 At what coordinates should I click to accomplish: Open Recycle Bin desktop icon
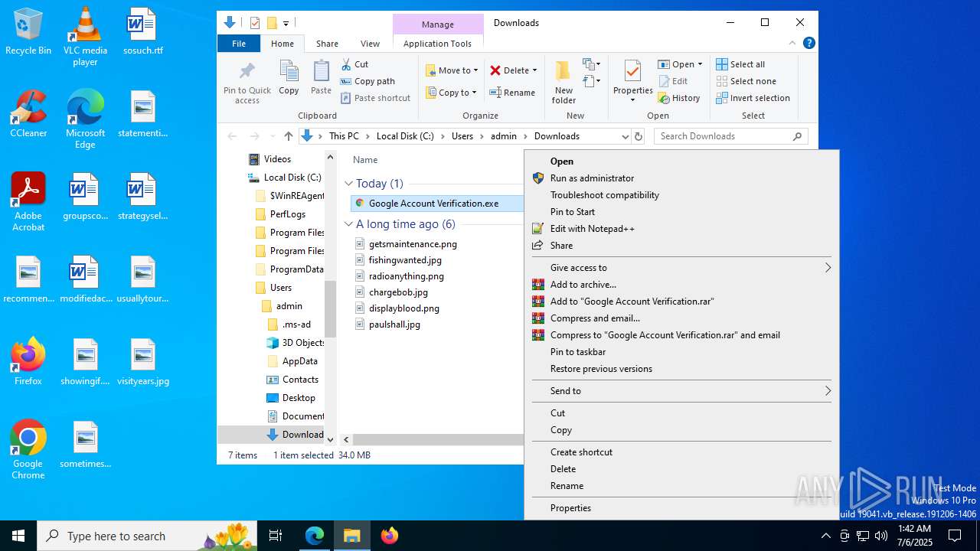28,31
